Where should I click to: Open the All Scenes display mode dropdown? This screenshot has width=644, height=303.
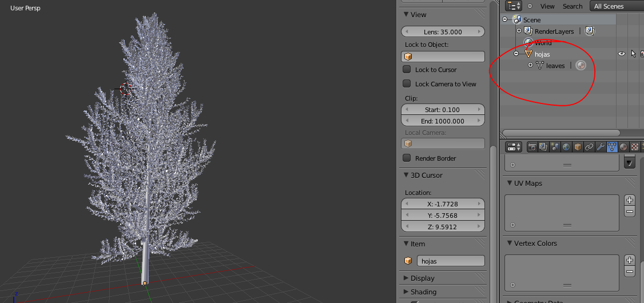pyautogui.click(x=617, y=6)
